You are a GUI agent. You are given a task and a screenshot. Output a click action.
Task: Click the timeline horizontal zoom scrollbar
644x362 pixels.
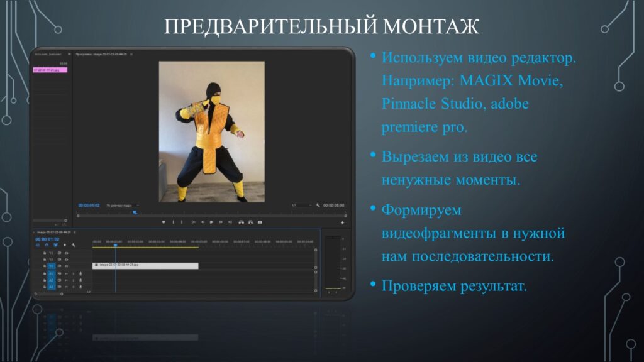pos(48,293)
